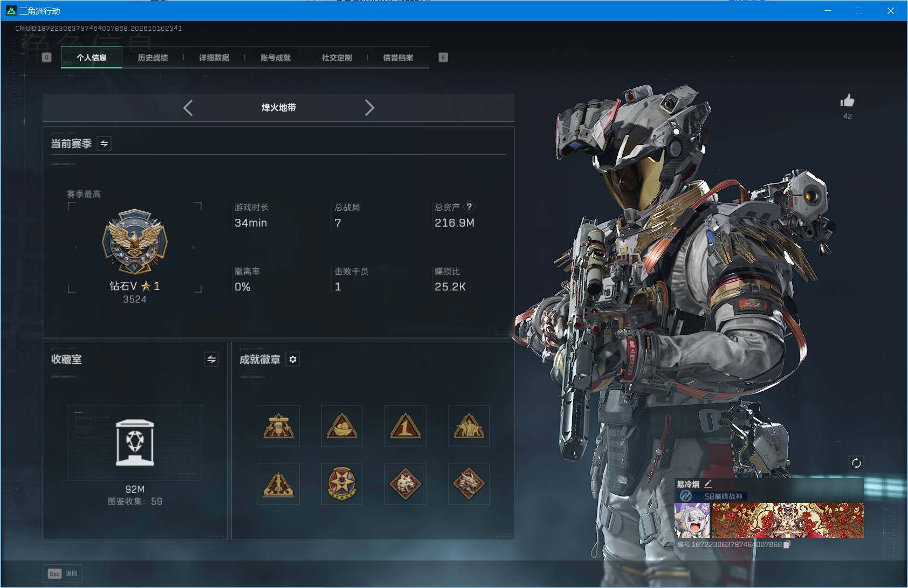
Task: Open the 账号成就 tab
Action: (276, 58)
